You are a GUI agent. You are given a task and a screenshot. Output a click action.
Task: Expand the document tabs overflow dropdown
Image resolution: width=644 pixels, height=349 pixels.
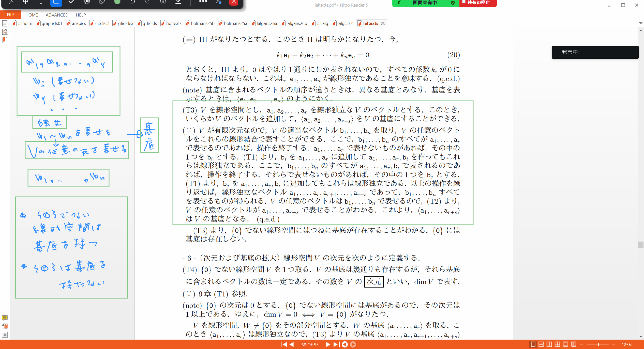(x=640, y=23)
